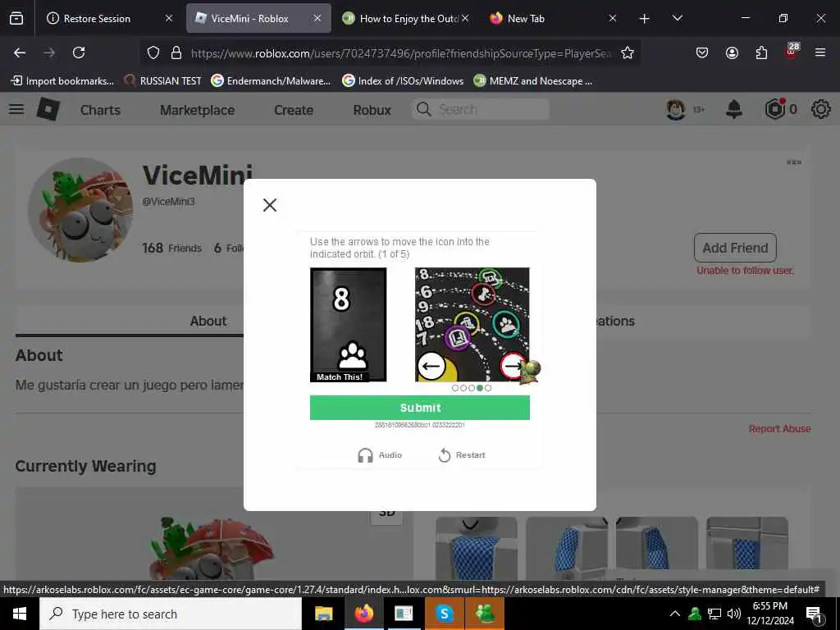
Task: Submit the captcha answer
Action: point(419,408)
